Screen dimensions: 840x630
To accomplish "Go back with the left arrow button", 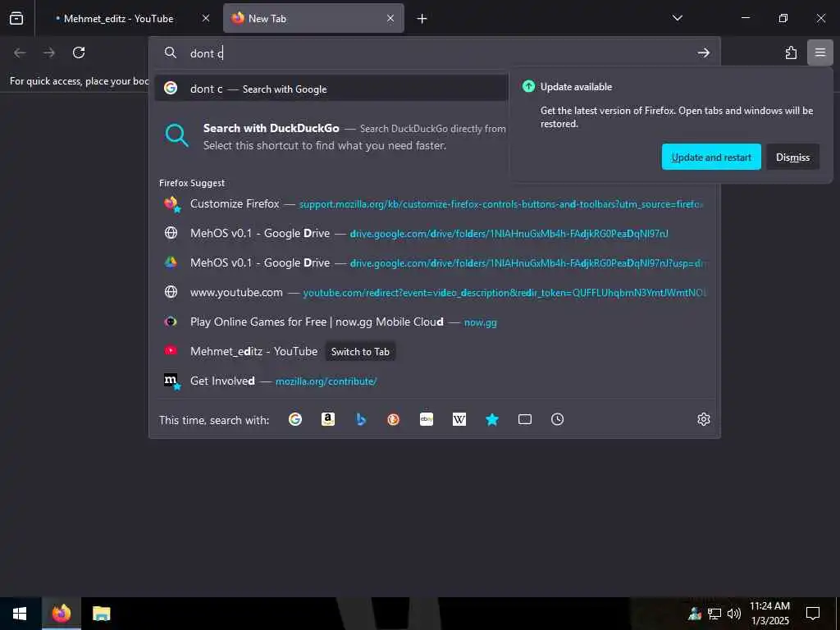I will pyautogui.click(x=20, y=52).
